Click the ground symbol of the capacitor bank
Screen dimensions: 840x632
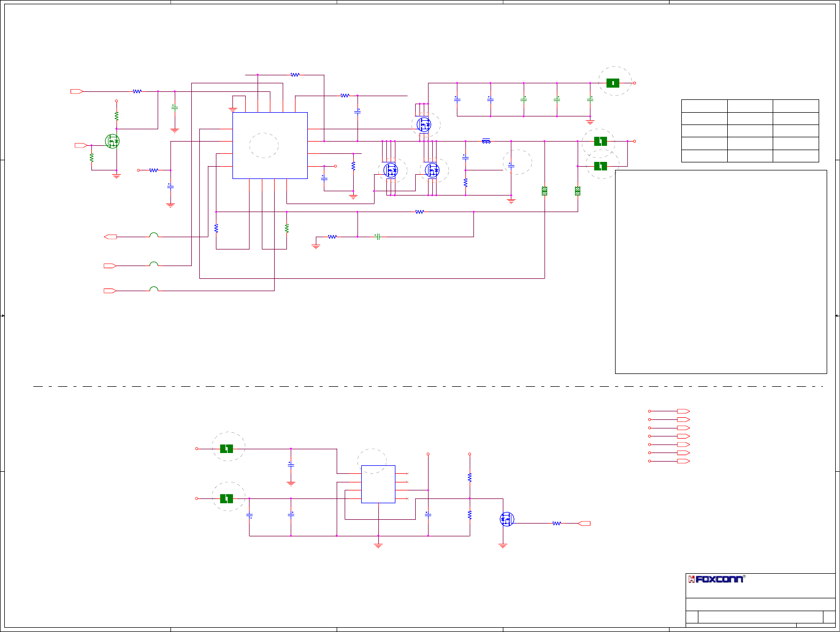click(x=590, y=122)
